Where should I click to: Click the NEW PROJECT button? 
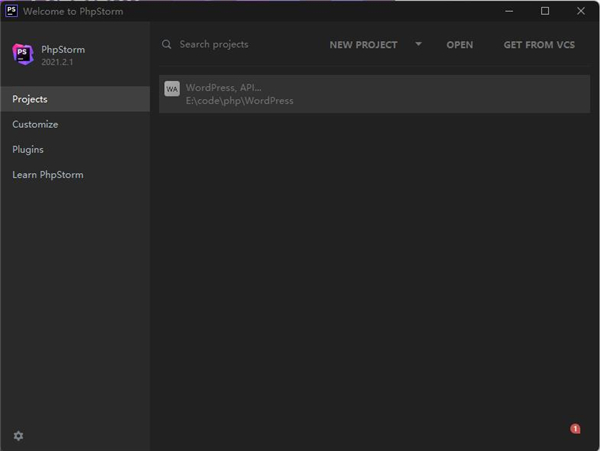point(363,45)
